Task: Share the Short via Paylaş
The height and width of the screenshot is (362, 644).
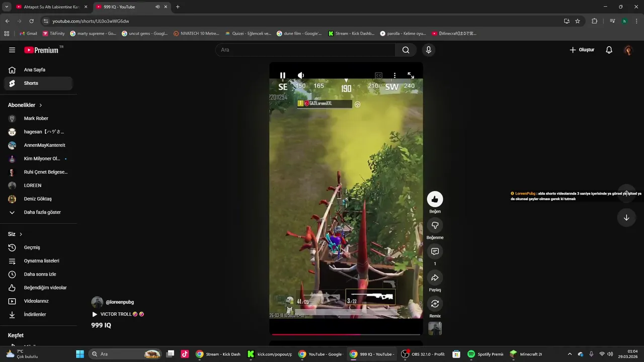Action: coord(435,278)
